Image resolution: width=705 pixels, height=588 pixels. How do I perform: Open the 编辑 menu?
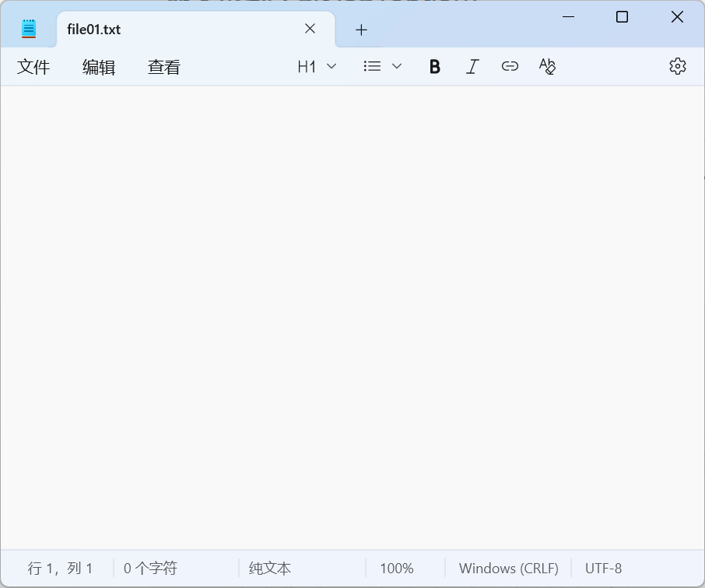pyautogui.click(x=99, y=67)
